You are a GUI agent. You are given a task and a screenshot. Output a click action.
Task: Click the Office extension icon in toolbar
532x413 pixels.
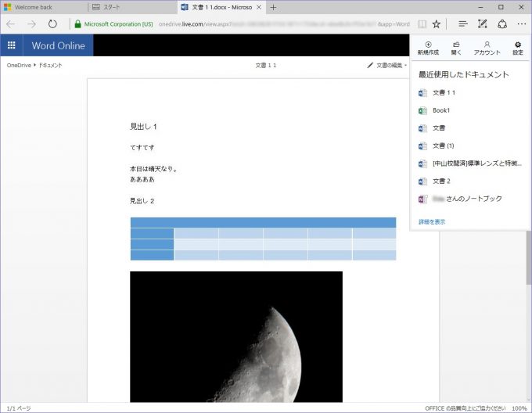[x=502, y=24]
